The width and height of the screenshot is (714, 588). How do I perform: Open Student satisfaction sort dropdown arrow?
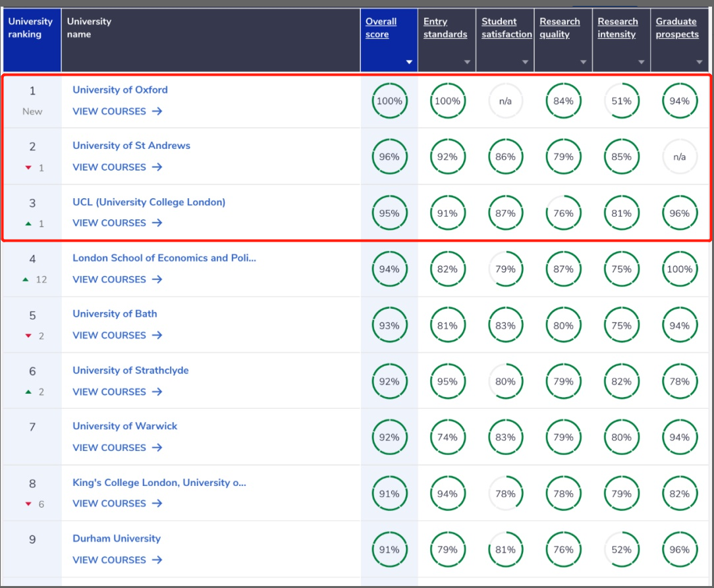point(525,62)
